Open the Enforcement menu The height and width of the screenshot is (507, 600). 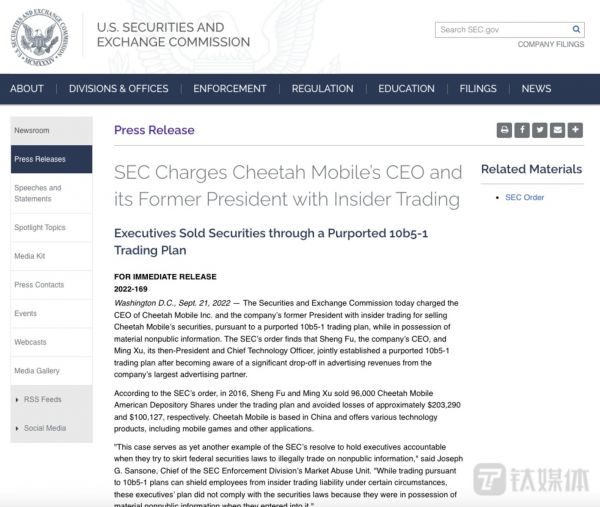point(229,88)
